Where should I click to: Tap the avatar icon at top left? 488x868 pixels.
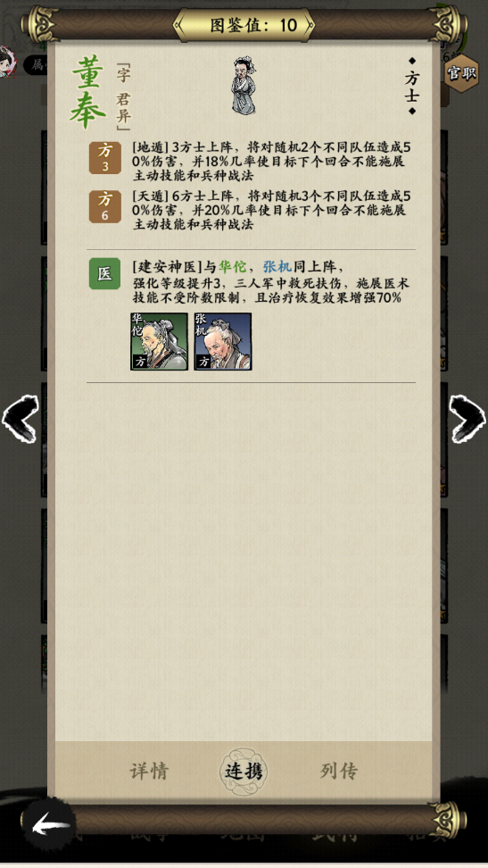point(9,62)
